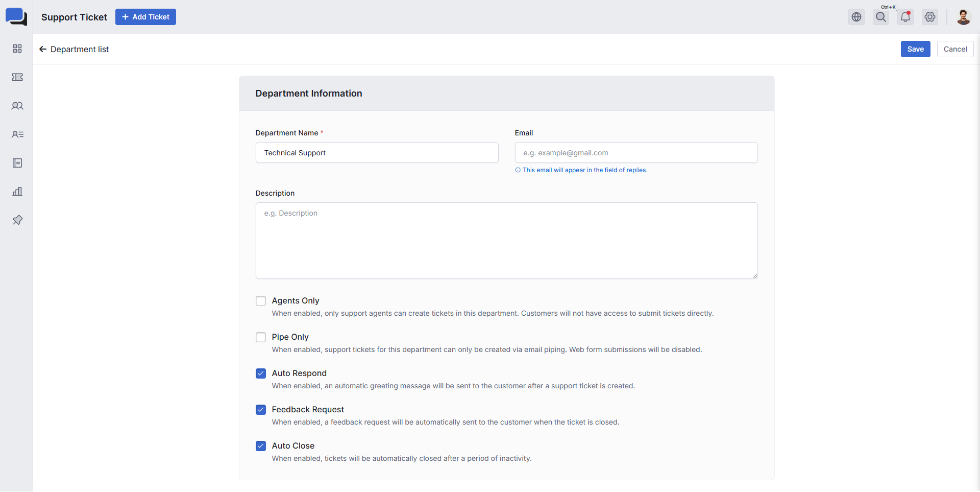Open the language globe icon
The height and width of the screenshot is (492, 980).
[x=856, y=17]
